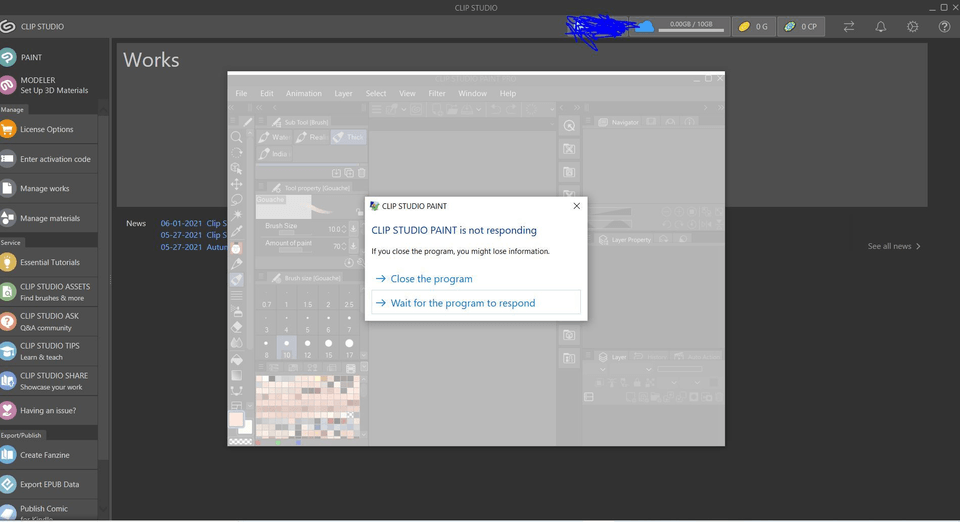Open settings gear in Clip Studio top bar
This screenshot has width=960, height=522.
pos(912,26)
